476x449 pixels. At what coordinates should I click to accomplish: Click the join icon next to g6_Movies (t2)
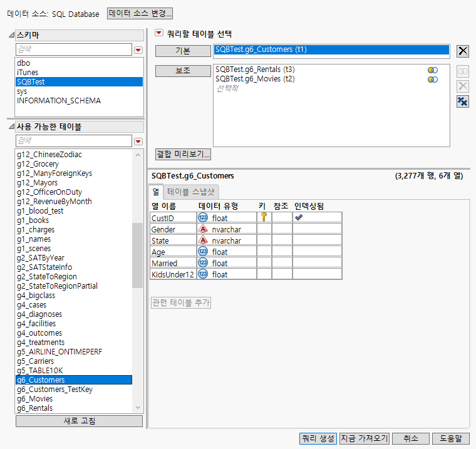tap(433, 80)
